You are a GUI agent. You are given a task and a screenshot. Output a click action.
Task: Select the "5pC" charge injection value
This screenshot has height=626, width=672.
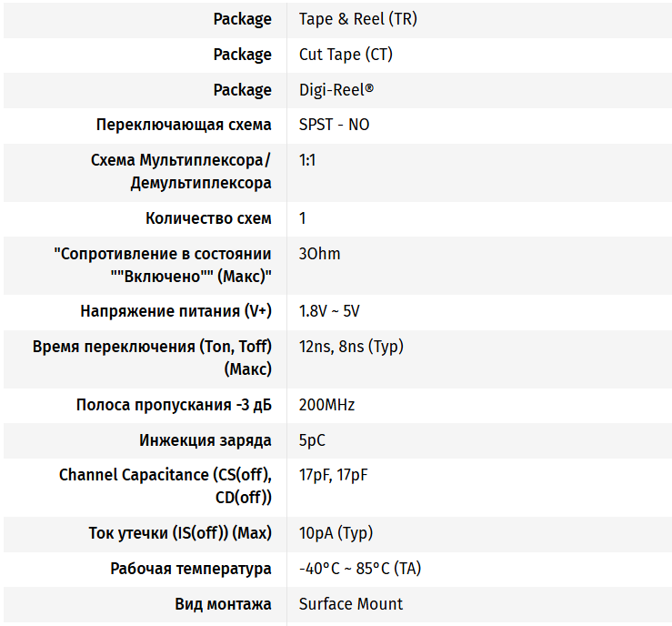point(312,440)
